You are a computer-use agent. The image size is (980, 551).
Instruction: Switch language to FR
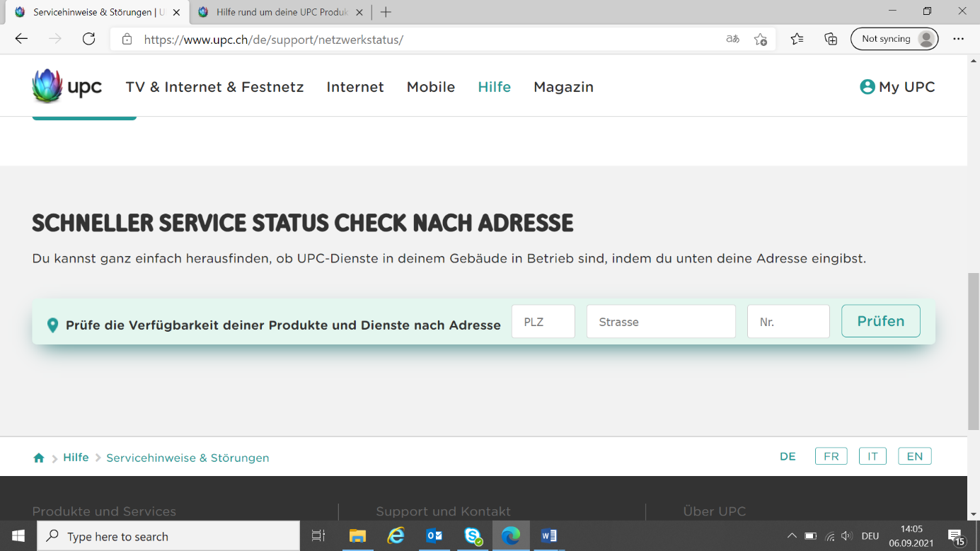coord(831,456)
